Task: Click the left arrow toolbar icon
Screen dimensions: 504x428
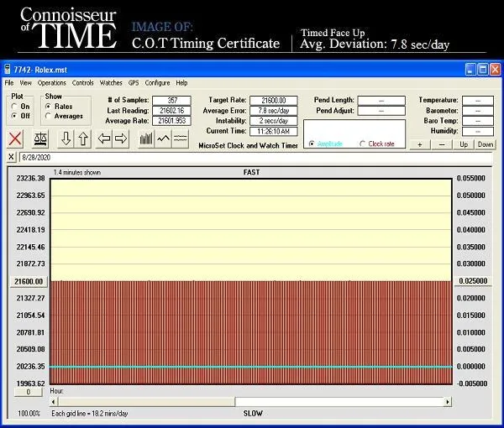Action: point(104,138)
